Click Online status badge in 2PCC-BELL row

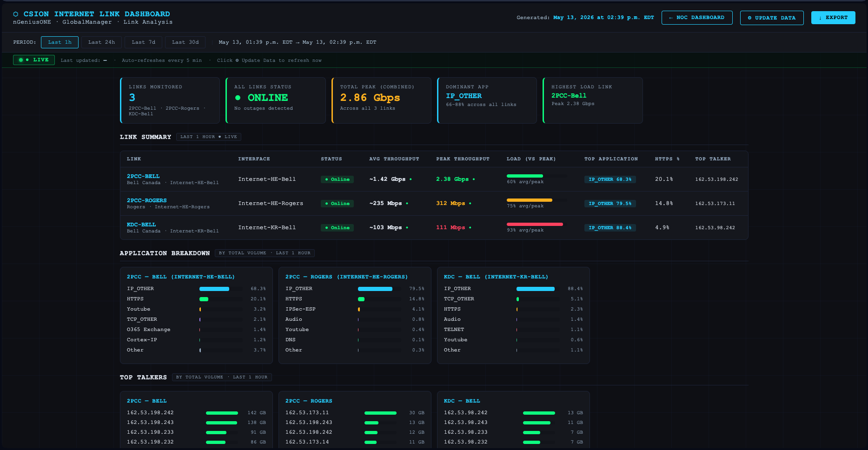click(337, 179)
